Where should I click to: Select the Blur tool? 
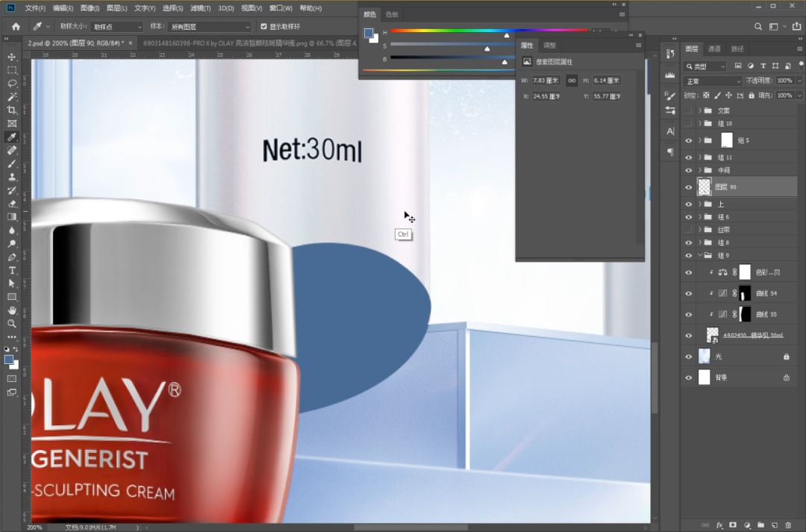(12, 231)
